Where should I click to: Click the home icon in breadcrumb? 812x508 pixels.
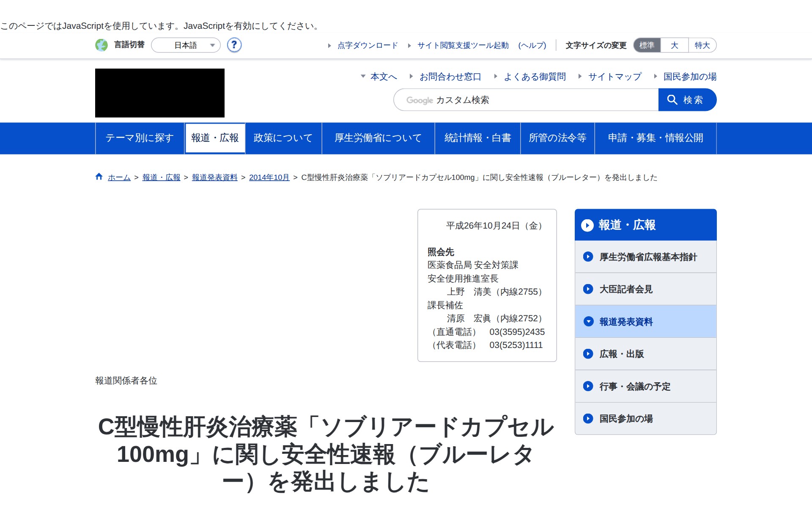[x=99, y=177]
